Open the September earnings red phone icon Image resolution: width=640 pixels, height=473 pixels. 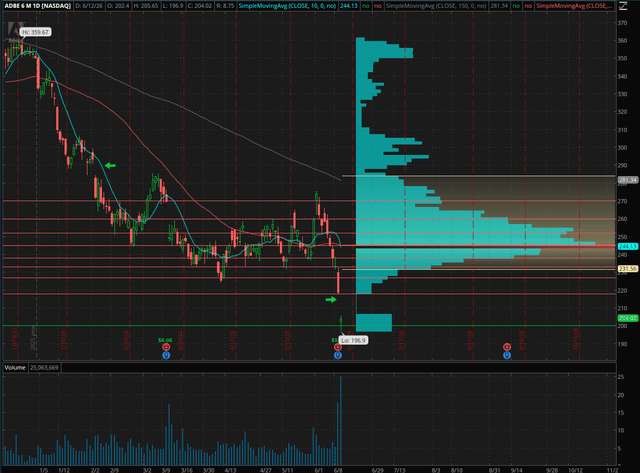click(507, 347)
